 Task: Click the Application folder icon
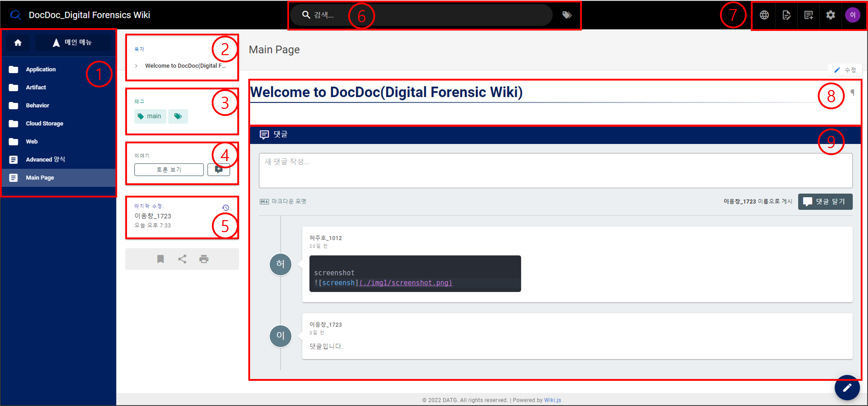coord(13,70)
